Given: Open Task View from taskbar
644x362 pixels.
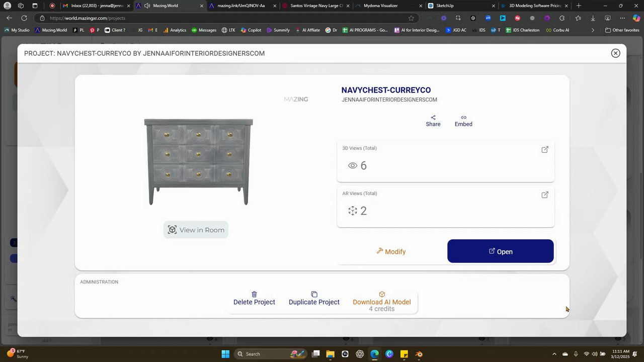Looking at the screenshot, I should tap(315, 354).
